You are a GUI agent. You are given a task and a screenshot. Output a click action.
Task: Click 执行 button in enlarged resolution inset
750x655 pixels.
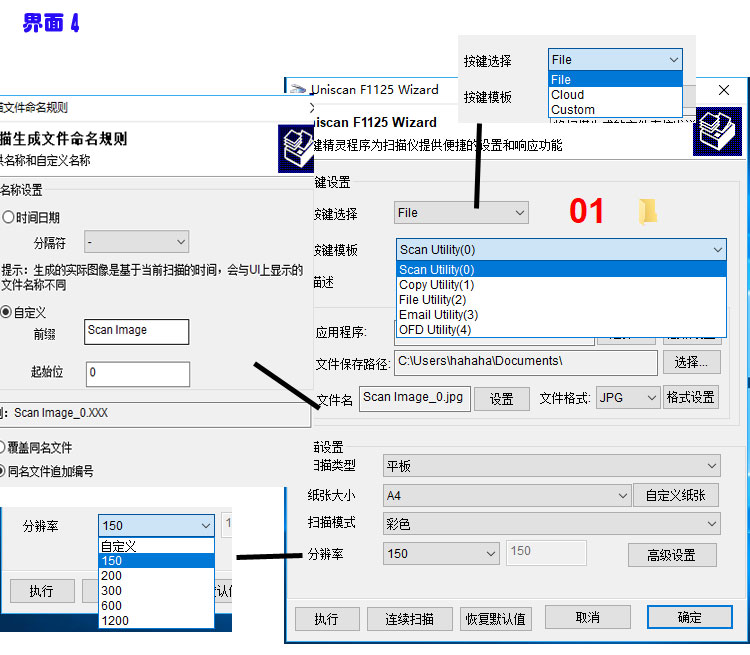click(42, 591)
